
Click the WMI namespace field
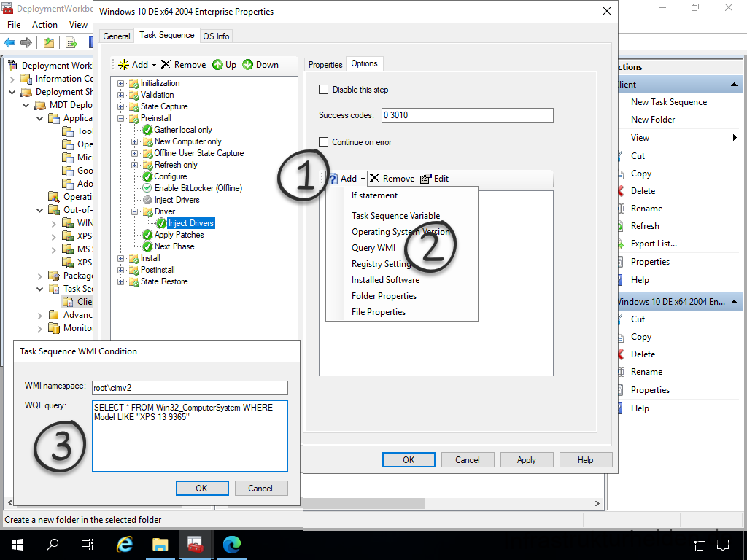click(x=190, y=388)
